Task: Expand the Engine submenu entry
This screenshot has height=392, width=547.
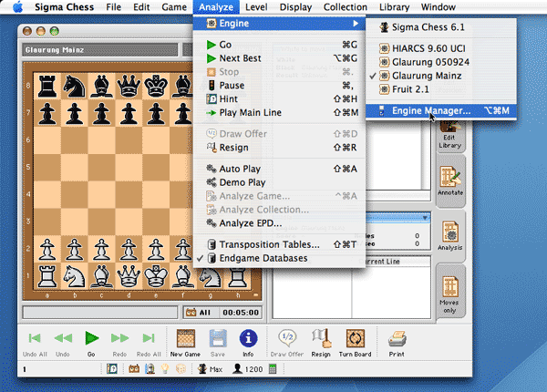Action: point(279,24)
